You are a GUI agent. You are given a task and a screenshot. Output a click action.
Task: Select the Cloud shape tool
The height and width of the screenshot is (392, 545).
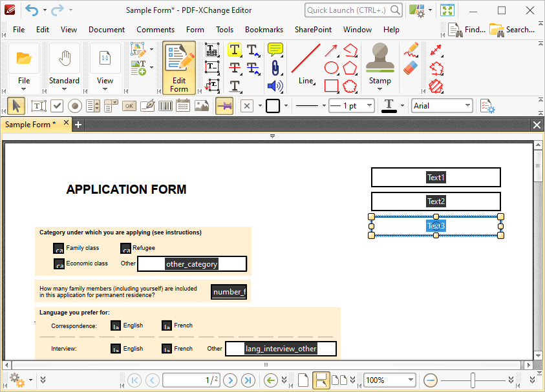click(350, 86)
